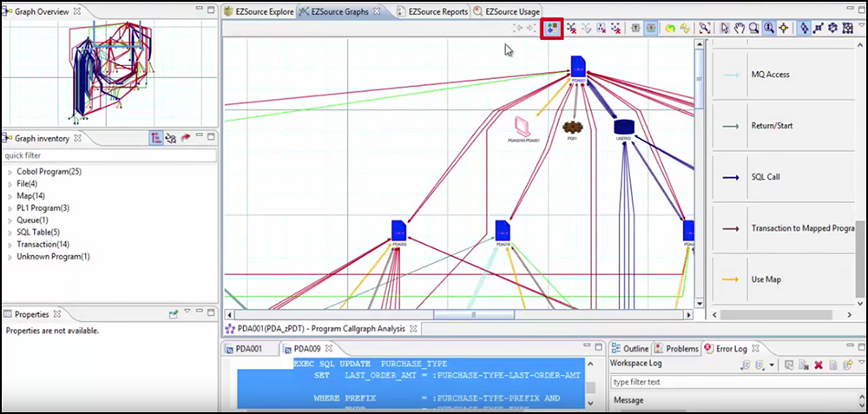
Task: Select the top PDA001 Cobol program node
Action: point(577,68)
